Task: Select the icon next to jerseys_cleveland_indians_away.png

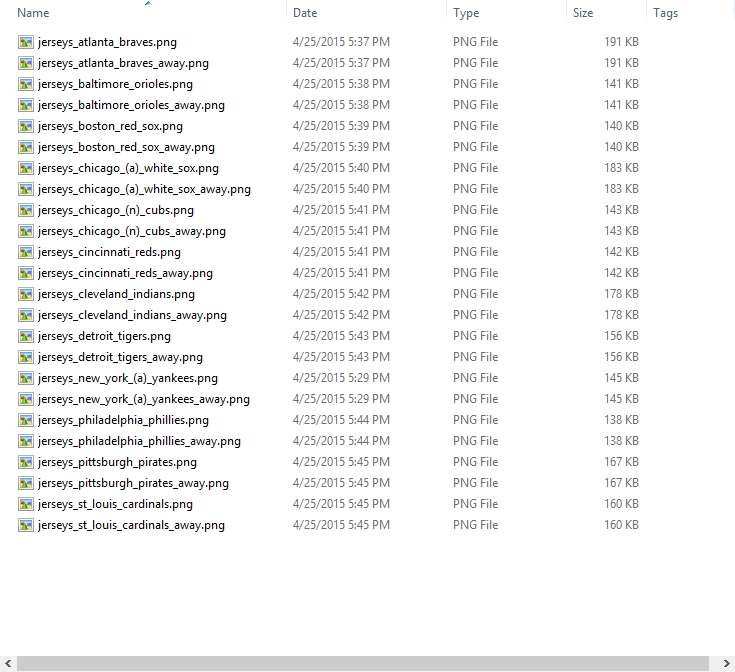Action: 26,315
